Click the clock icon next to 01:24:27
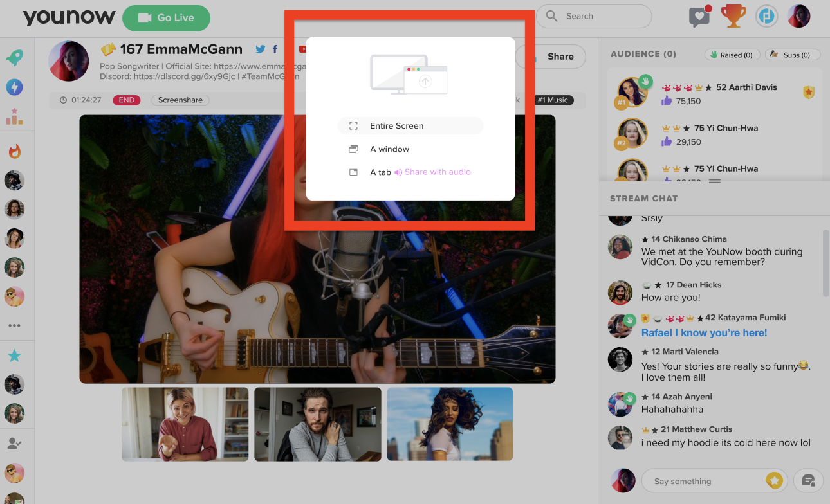Image resolution: width=830 pixels, height=504 pixels. pos(63,100)
